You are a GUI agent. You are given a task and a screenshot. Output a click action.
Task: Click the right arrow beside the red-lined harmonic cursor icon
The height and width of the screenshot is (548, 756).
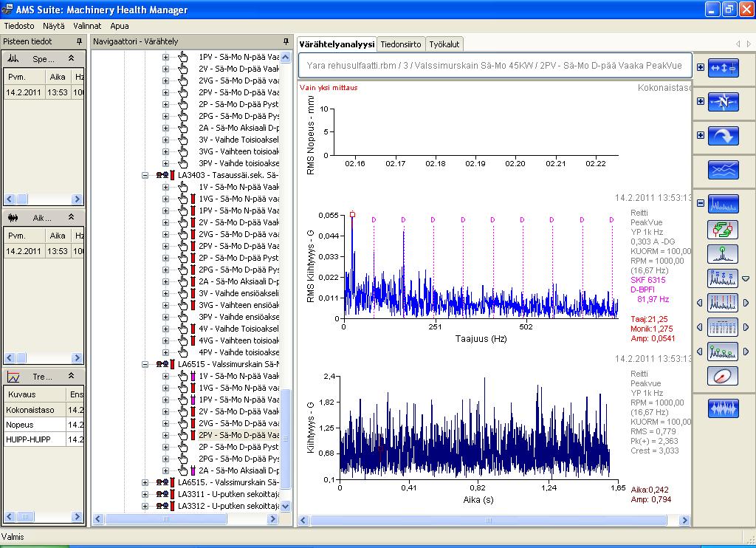pos(746,303)
